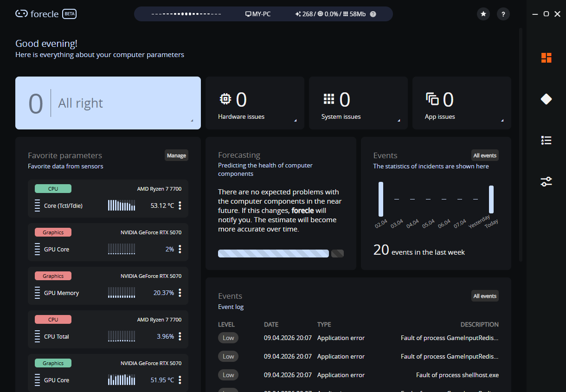Expand the System issues card
This screenshot has width=566, height=392.
(358, 103)
